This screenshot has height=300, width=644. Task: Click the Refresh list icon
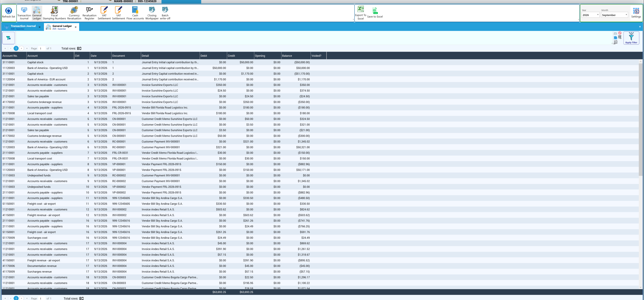9,13
